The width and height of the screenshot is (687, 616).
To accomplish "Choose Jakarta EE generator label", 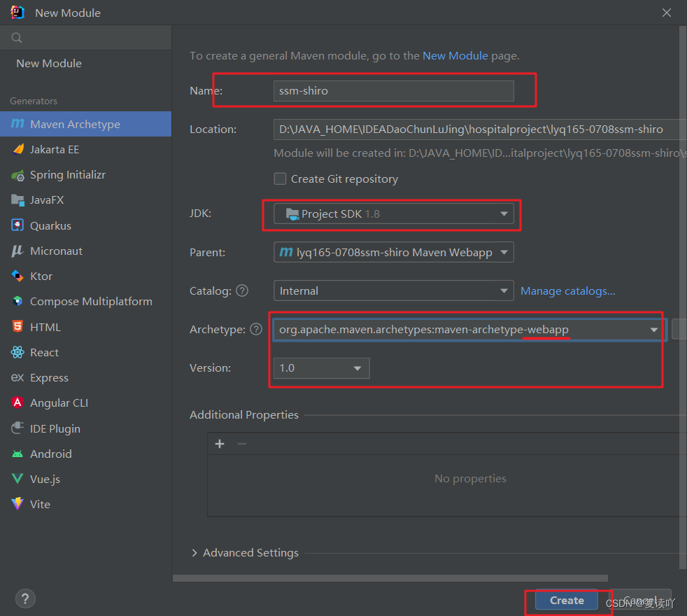I will [x=55, y=150].
